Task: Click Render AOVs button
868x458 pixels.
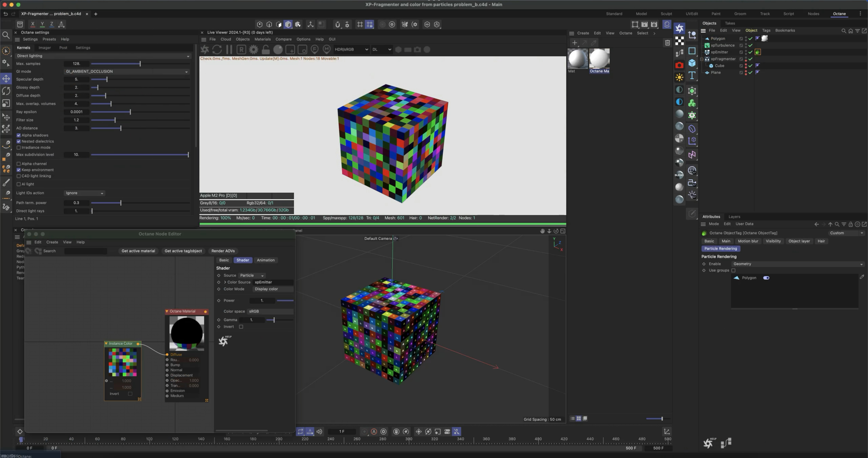Action: 223,251
